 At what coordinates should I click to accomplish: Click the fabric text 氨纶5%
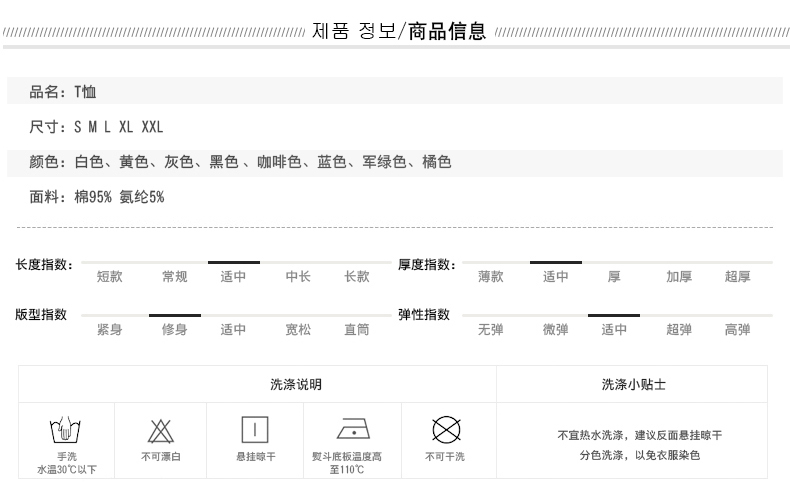pos(142,197)
